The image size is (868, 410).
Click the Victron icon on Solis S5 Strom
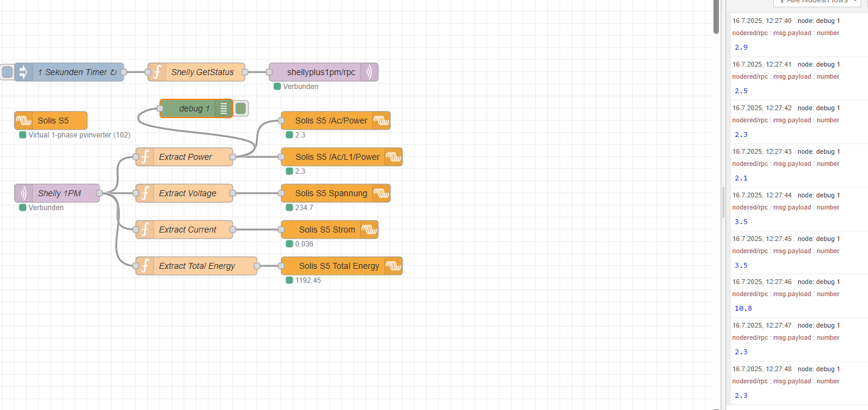(x=369, y=230)
